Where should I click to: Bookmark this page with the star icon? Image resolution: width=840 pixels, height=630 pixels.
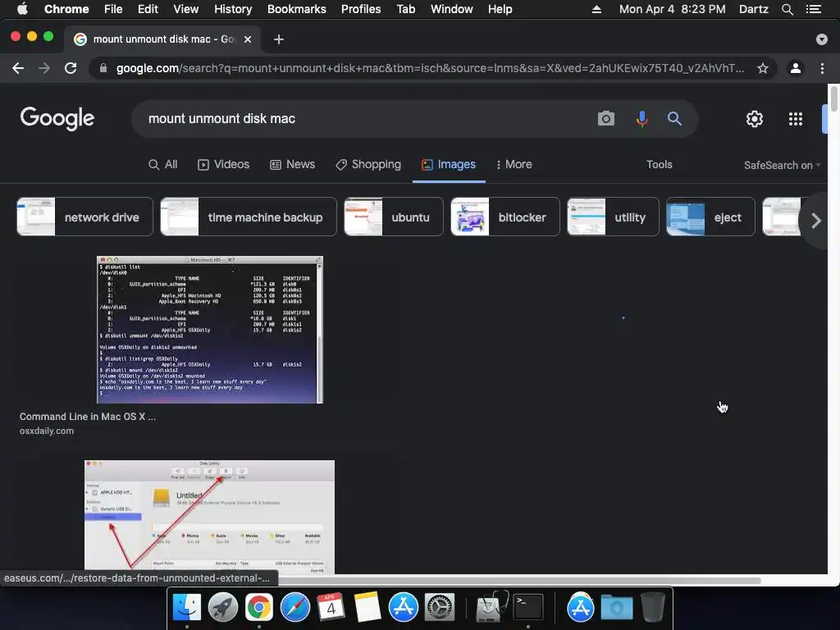click(763, 68)
